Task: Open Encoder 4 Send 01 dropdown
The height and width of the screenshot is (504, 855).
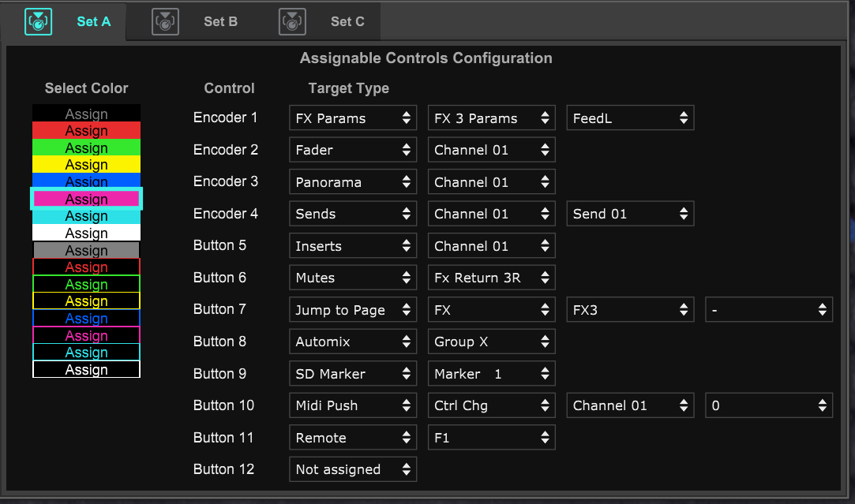Action: (630, 214)
